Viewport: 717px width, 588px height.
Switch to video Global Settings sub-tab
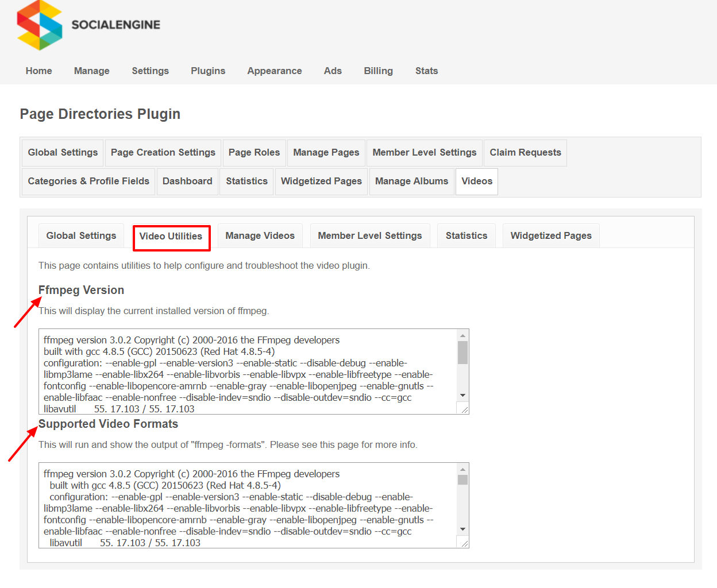coord(81,236)
